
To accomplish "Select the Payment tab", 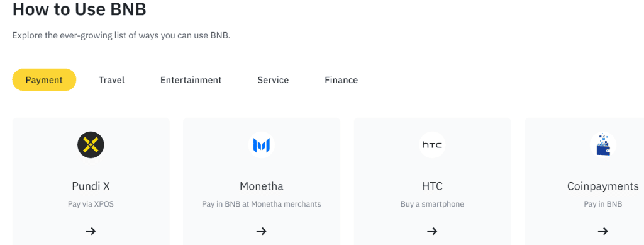I will click(x=45, y=80).
